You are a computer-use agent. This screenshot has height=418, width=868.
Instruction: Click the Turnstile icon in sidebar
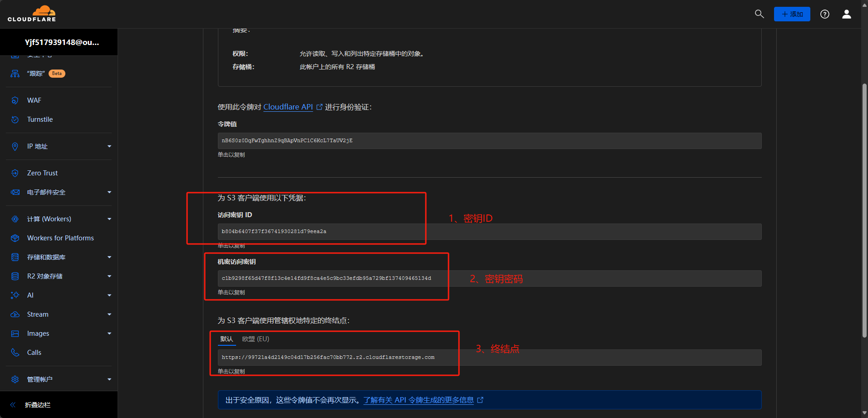coord(15,119)
